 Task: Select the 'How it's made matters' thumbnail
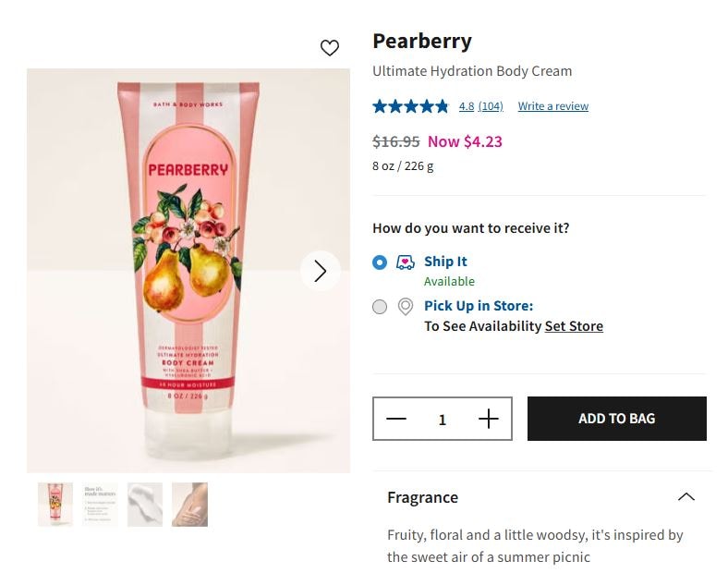[100, 505]
